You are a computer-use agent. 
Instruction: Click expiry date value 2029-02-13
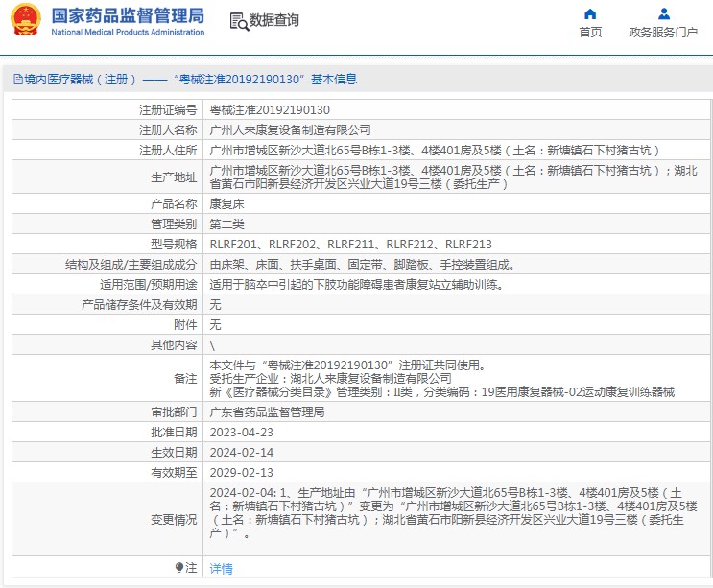pyautogui.click(x=241, y=472)
